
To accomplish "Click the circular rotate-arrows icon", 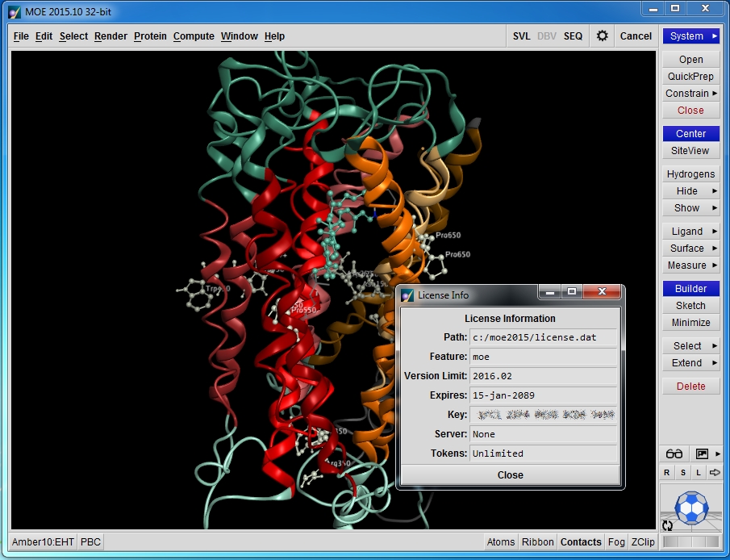I will pos(668,525).
